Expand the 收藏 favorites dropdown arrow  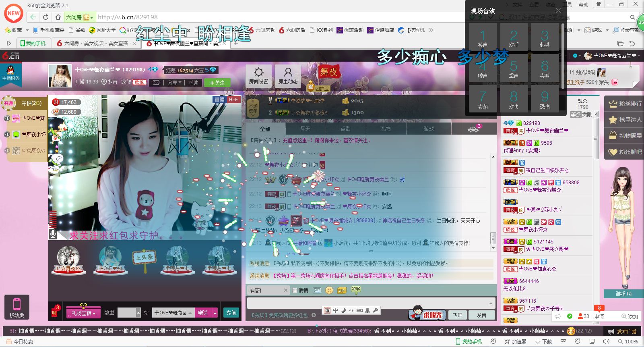coord(27,30)
